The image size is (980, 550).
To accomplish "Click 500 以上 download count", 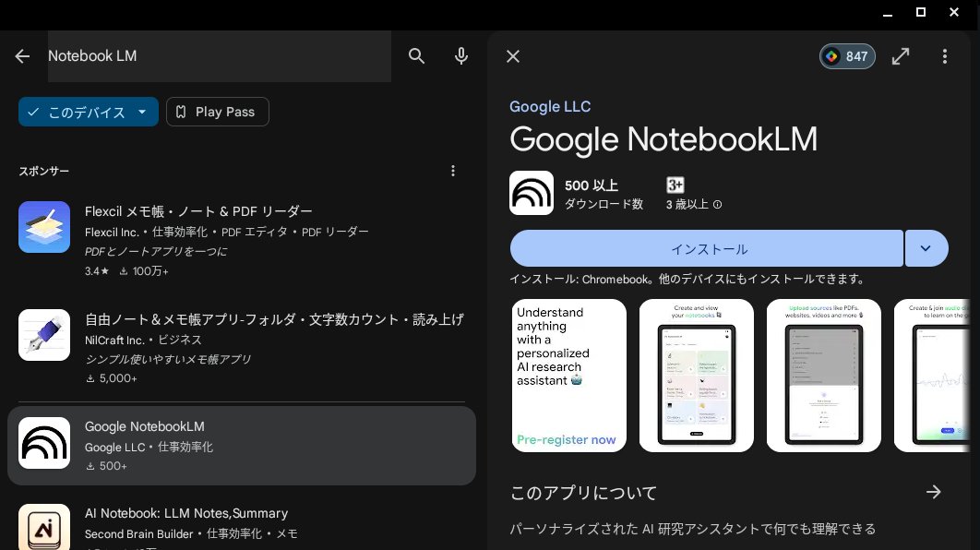I will click(592, 185).
